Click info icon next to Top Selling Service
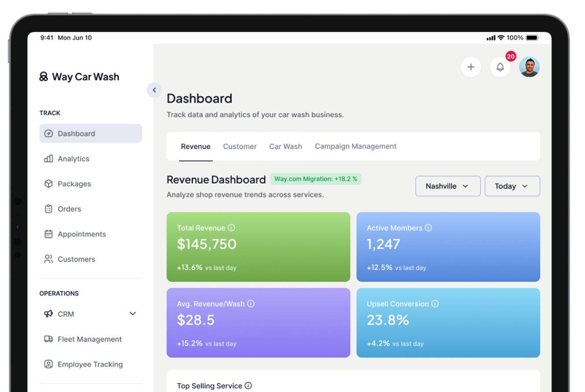Image resolution: width=585 pixels, height=392 pixels. coord(248,386)
